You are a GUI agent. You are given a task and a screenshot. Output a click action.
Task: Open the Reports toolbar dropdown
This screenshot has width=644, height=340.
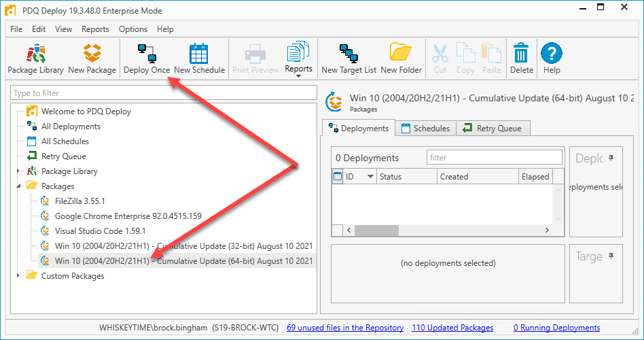[x=299, y=58]
